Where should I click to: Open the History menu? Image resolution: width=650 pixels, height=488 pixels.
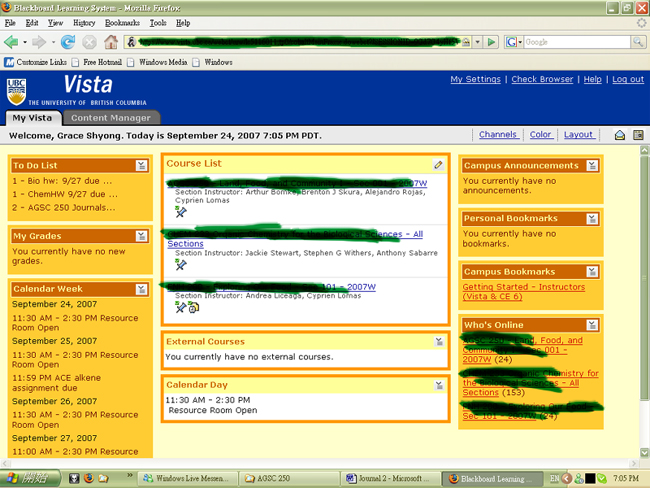[84, 23]
